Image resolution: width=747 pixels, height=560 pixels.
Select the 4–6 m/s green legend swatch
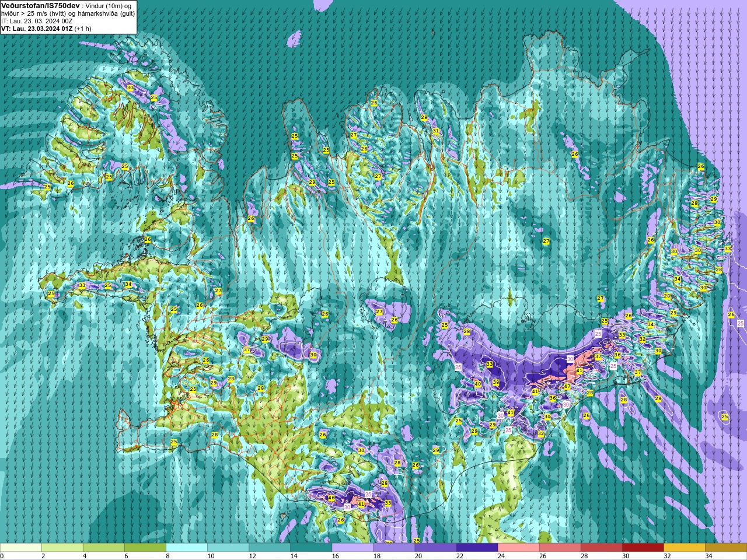pos(104,548)
